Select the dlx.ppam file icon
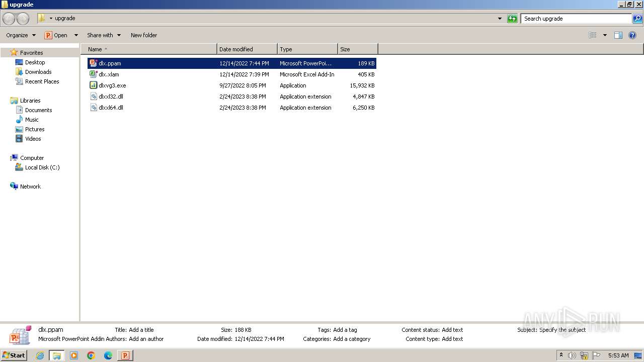This screenshot has width=644, height=362. click(x=93, y=63)
